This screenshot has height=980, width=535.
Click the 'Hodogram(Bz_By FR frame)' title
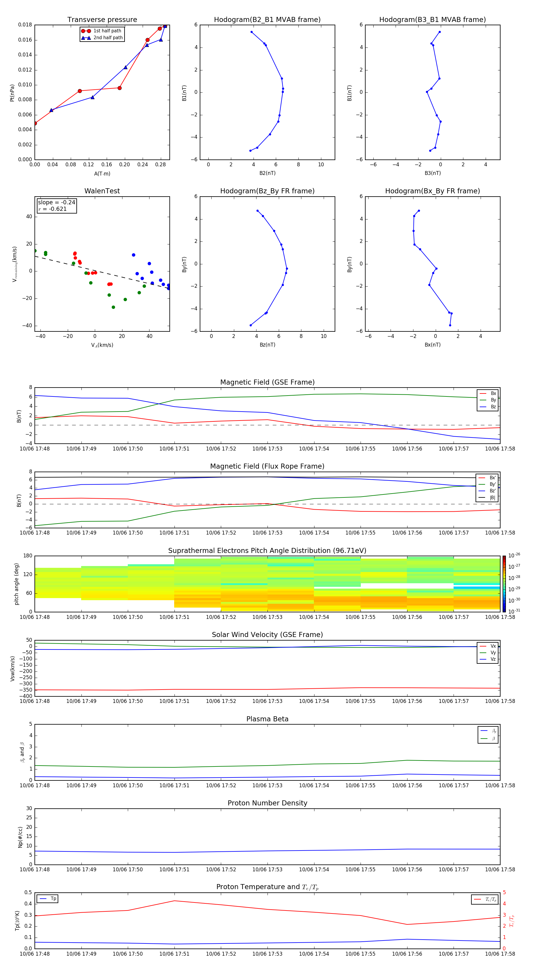point(267,191)
